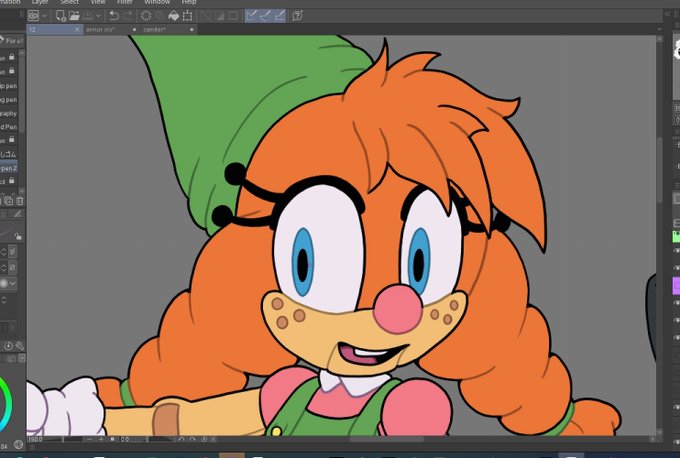Image resolution: width=680 pixels, height=458 pixels.
Task: Click the green layer color swatch on right panel
Action: [x=676, y=236]
